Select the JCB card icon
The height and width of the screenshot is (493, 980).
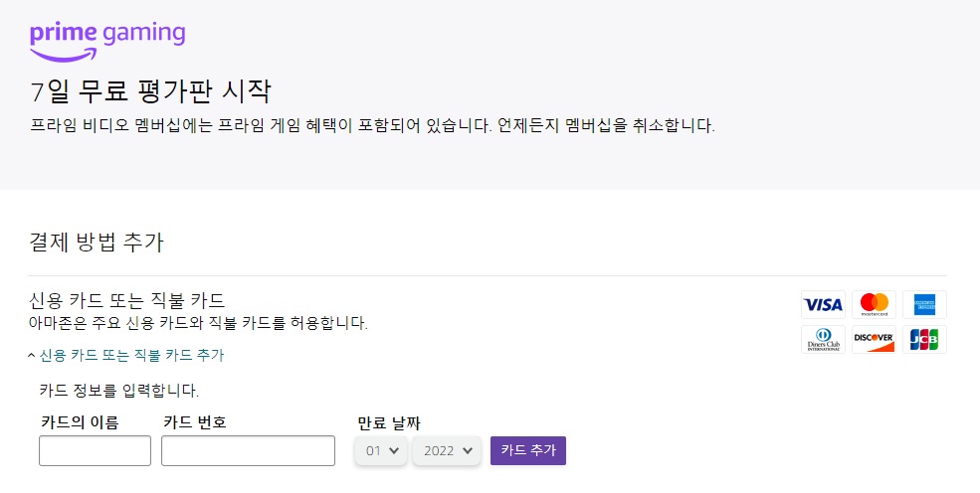[x=924, y=340]
